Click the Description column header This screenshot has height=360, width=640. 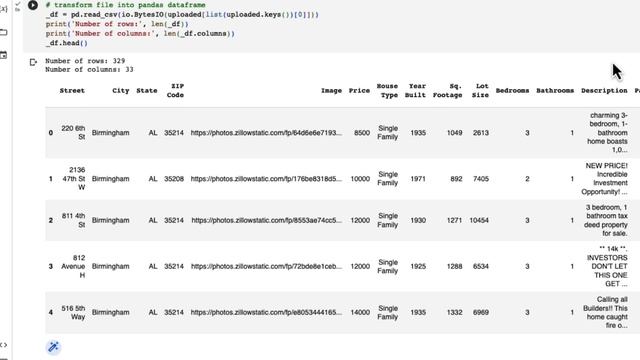[604, 91]
